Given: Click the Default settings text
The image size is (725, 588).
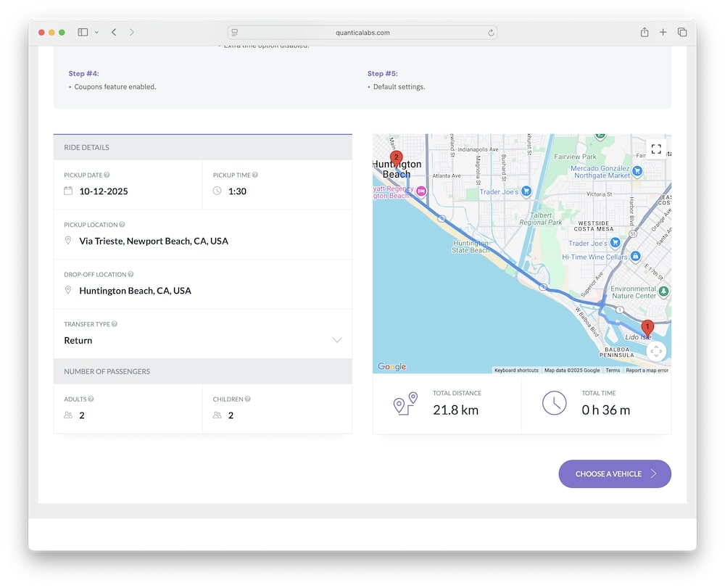Looking at the screenshot, I should click(x=399, y=87).
